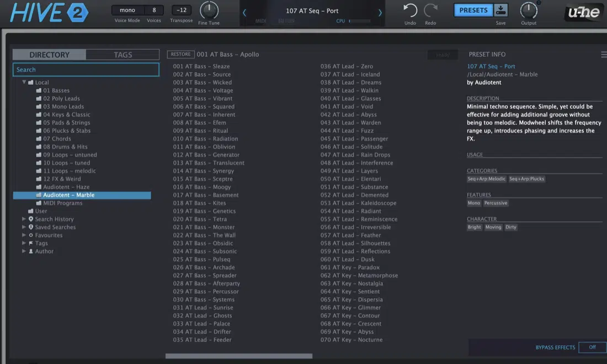
Task: Open the preset info hamburger menu icon
Action: tap(602, 54)
